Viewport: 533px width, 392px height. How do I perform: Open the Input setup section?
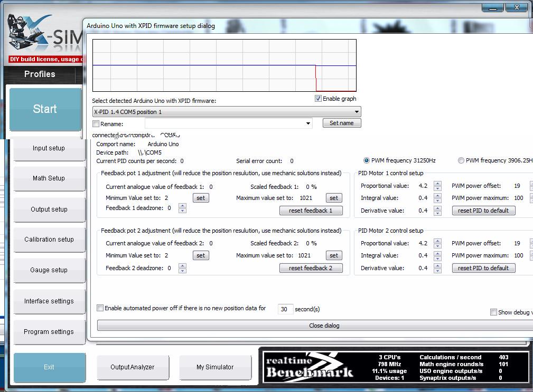click(x=49, y=148)
